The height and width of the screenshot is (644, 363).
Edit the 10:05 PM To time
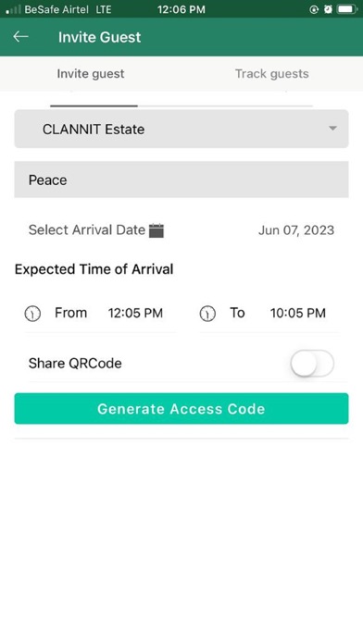tap(297, 314)
